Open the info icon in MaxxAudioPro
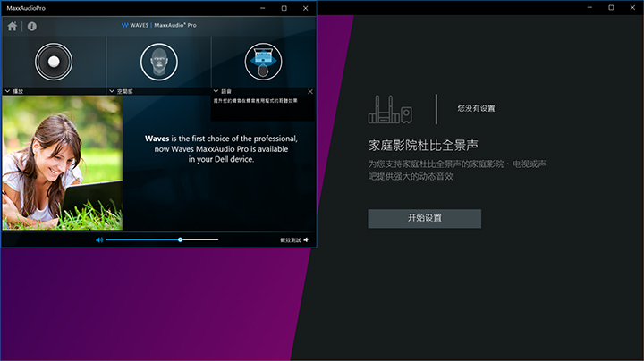Screen dimensions: 644x361 click(32, 26)
